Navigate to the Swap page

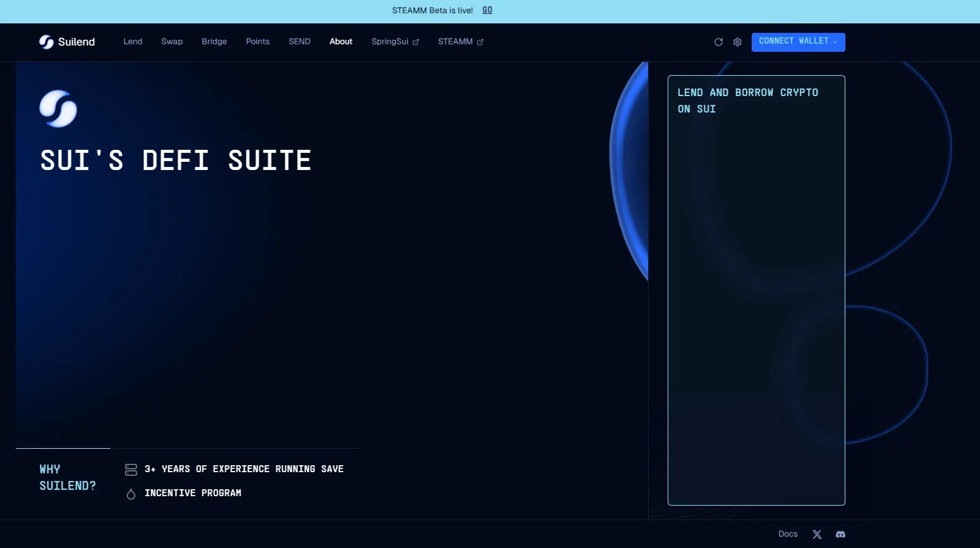coord(172,42)
